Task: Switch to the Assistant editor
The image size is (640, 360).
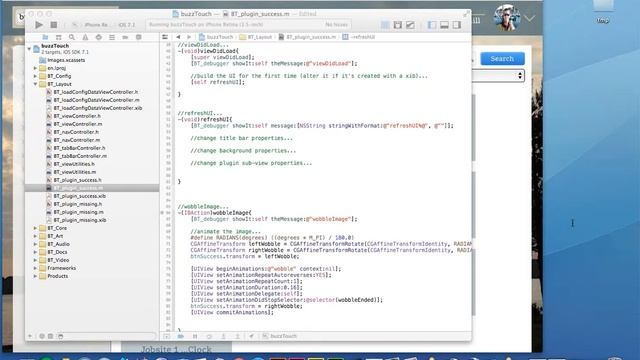Action: pos(398,25)
